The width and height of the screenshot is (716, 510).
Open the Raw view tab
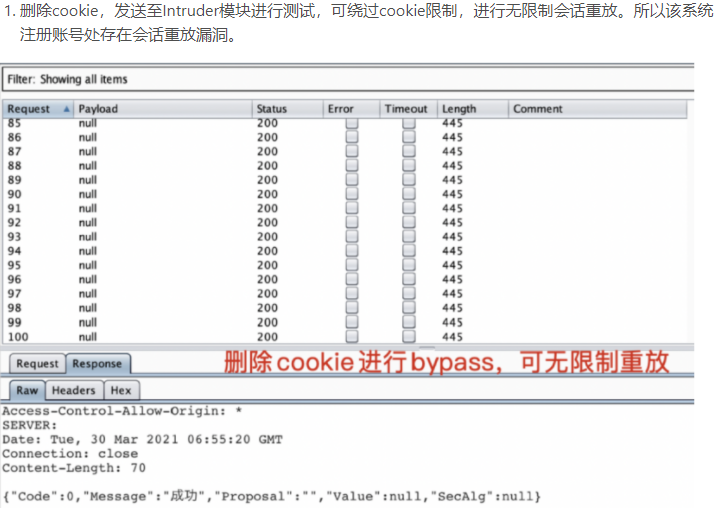27,390
